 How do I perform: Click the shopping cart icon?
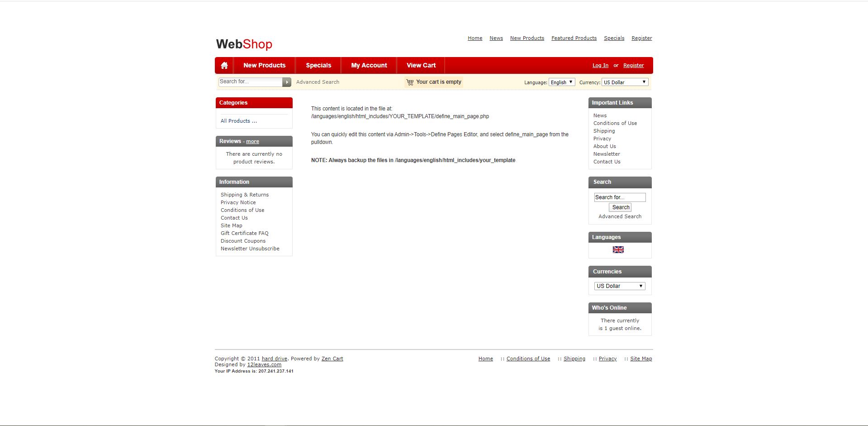point(410,82)
